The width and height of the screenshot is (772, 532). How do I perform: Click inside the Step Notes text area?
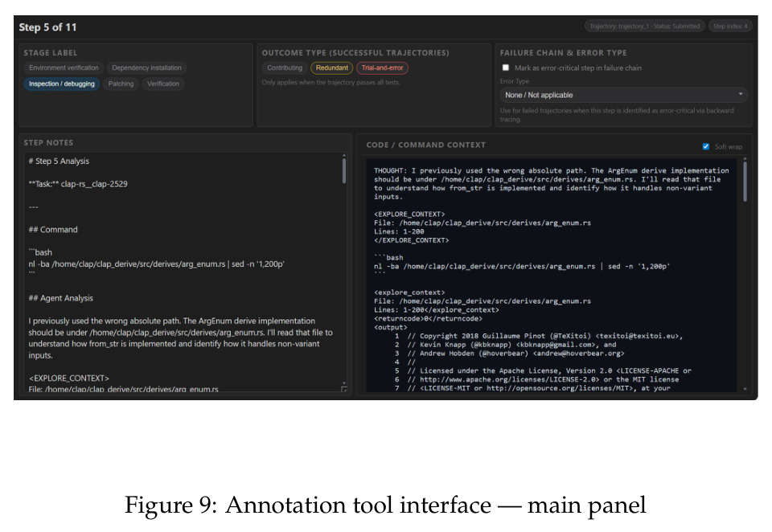[183, 272]
